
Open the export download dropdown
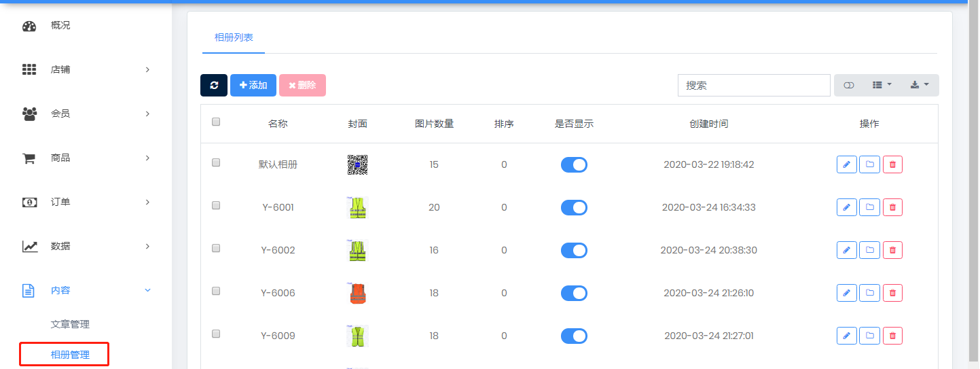click(x=920, y=85)
